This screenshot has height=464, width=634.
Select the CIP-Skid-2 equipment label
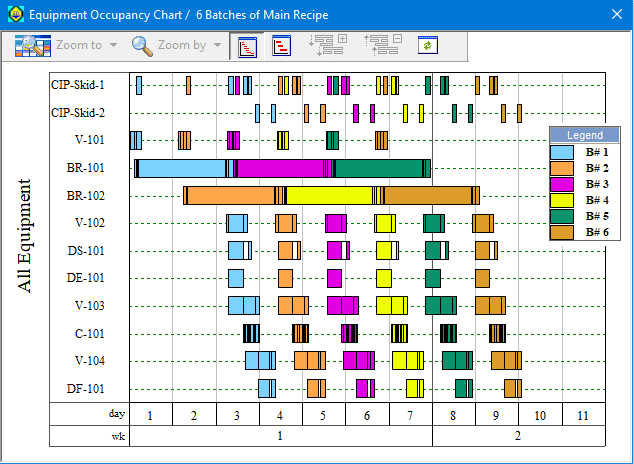pyautogui.click(x=78, y=112)
